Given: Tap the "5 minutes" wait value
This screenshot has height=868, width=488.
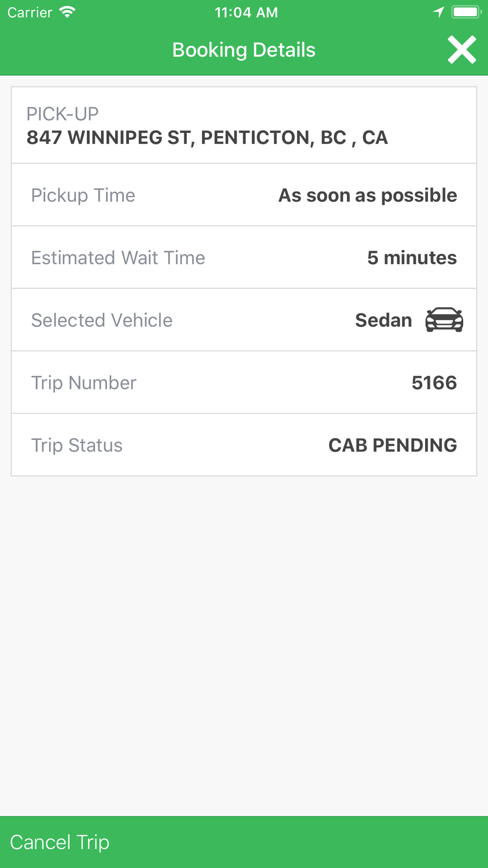Looking at the screenshot, I should pos(412,258).
